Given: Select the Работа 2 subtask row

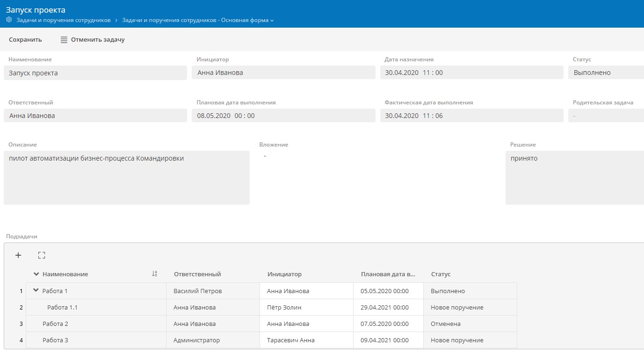Looking at the screenshot, I should pyautogui.click(x=271, y=324).
